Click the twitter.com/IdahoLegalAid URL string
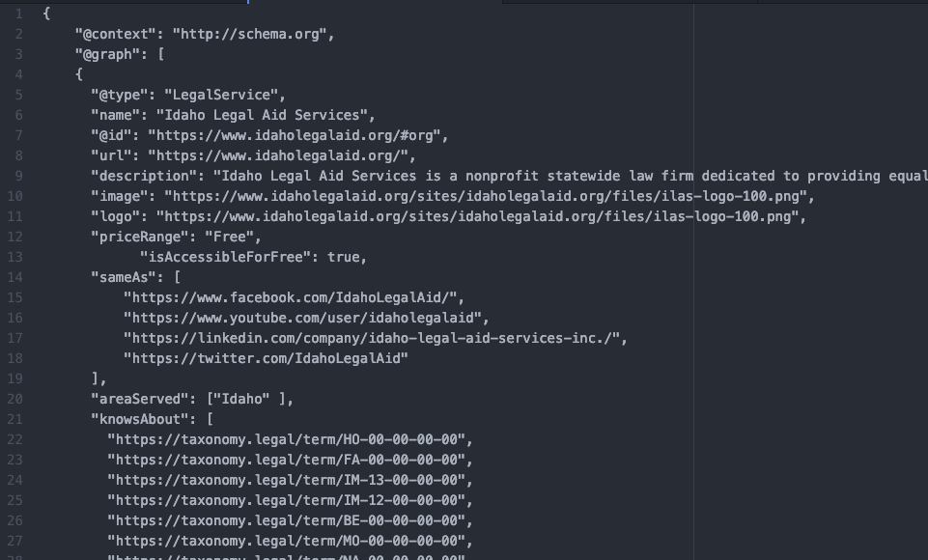This screenshot has width=928, height=560. click(266, 358)
